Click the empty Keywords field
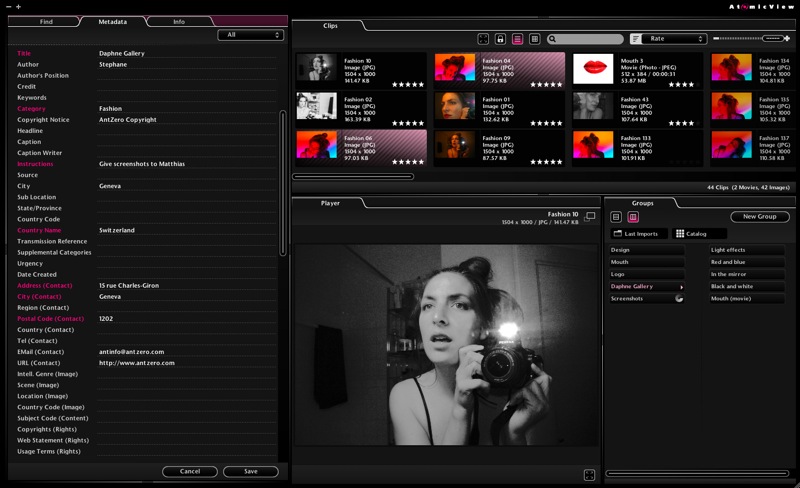Screen dimensions: 800x488 [187, 97]
